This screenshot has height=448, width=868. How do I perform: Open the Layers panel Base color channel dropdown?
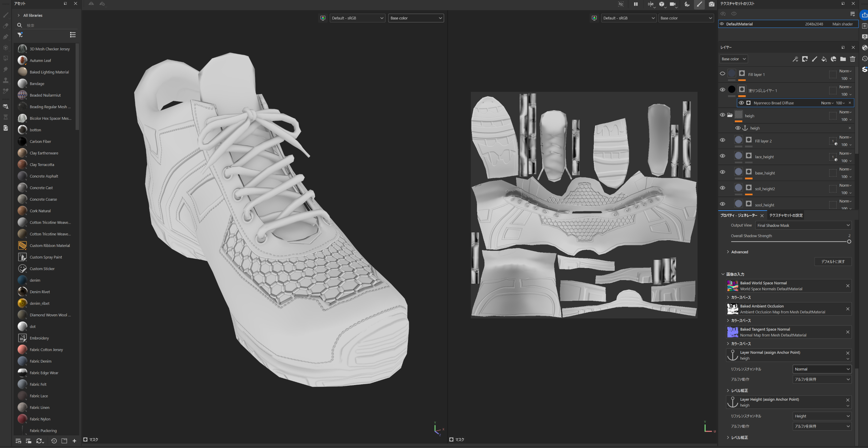(x=734, y=59)
